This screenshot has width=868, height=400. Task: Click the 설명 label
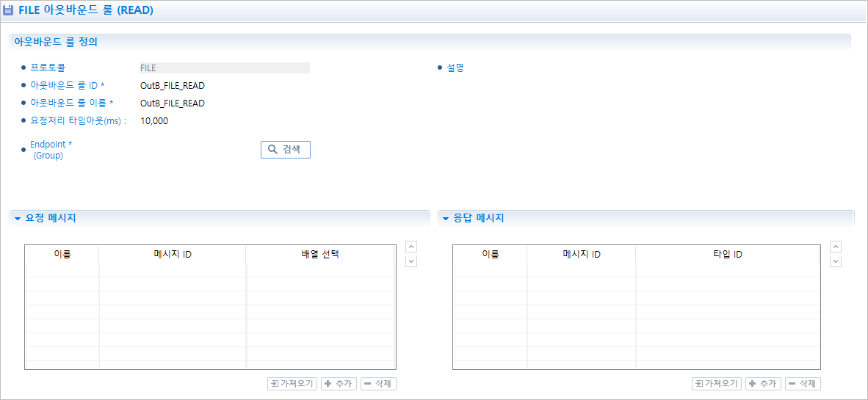click(x=455, y=68)
